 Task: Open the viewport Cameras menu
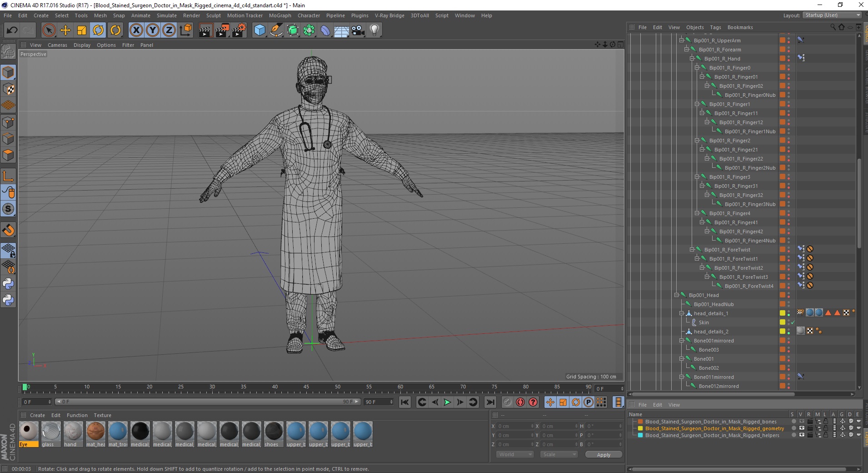coord(57,45)
